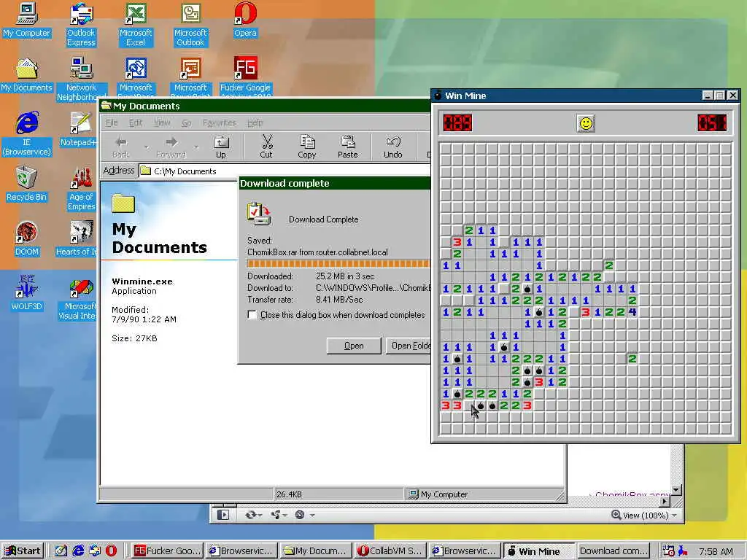
Task: Click the Cut scissors toolbar button
Action: (x=266, y=147)
